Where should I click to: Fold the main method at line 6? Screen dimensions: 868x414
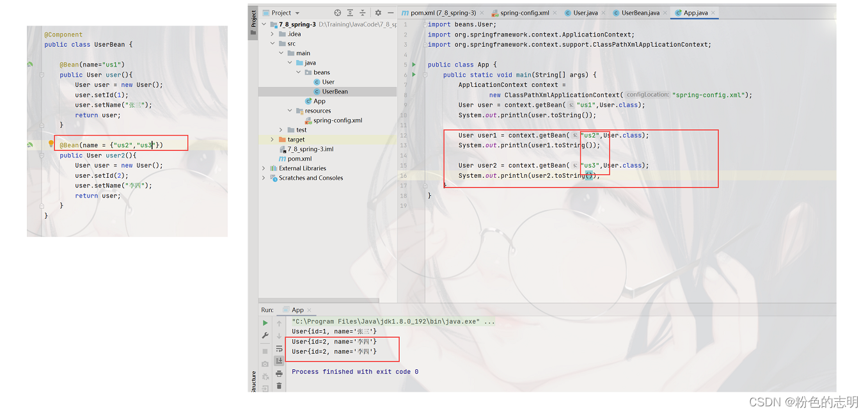[x=425, y=75]
